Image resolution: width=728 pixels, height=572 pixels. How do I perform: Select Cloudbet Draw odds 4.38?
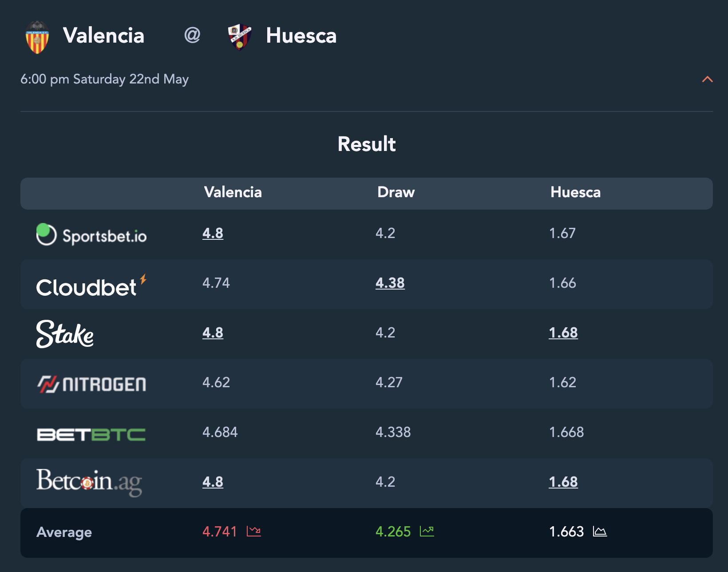pyautogui.click(x=390, y=283)
